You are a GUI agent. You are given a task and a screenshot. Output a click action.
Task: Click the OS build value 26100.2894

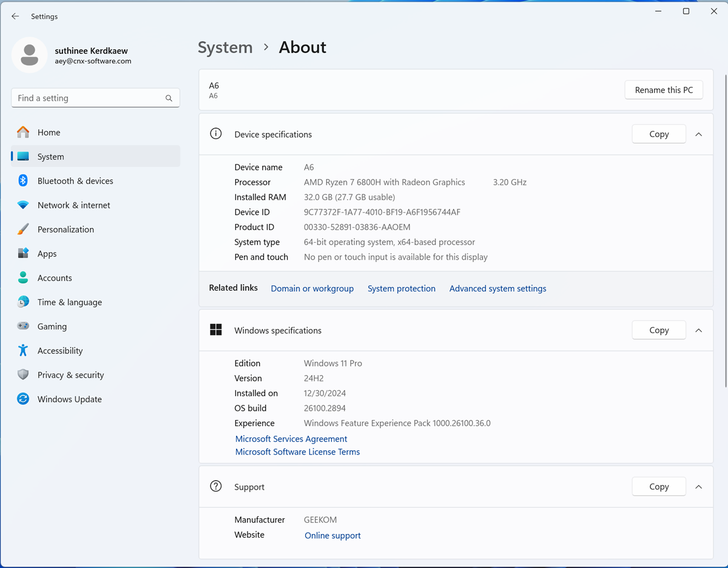[325, 408]
